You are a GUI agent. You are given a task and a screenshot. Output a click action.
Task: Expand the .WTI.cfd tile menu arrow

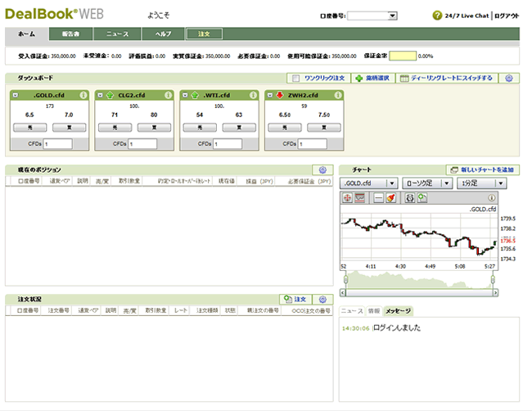tap(185, 95)
